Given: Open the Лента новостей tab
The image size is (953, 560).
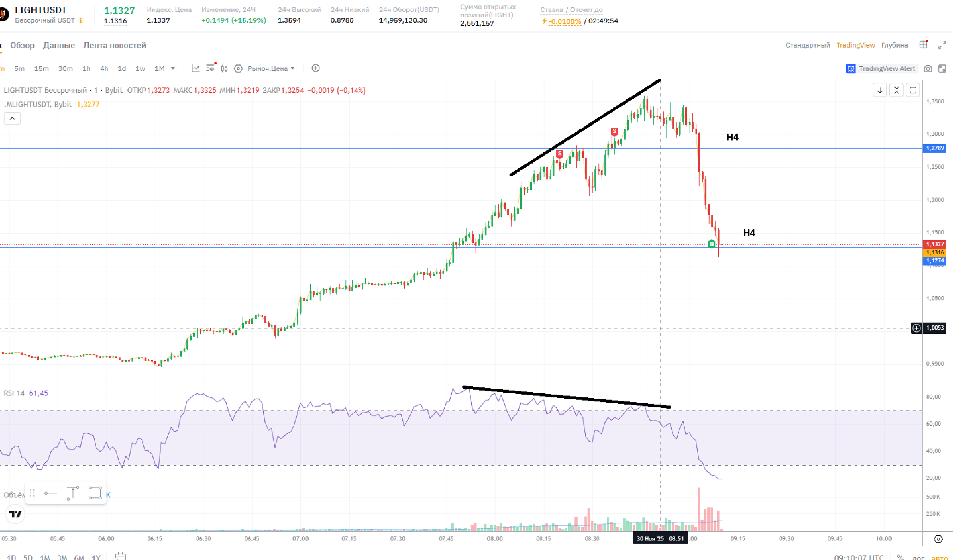Looking at the screenshot, I should tap(115, 45).
